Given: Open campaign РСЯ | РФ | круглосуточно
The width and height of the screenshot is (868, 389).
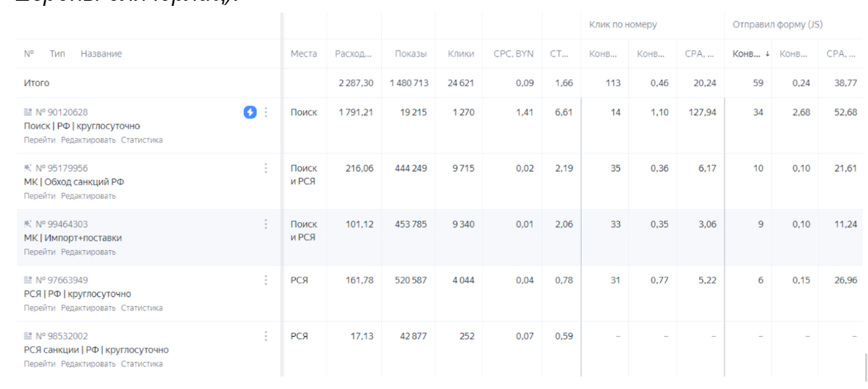Looking at the screenshot, I should tap(77, 294).
